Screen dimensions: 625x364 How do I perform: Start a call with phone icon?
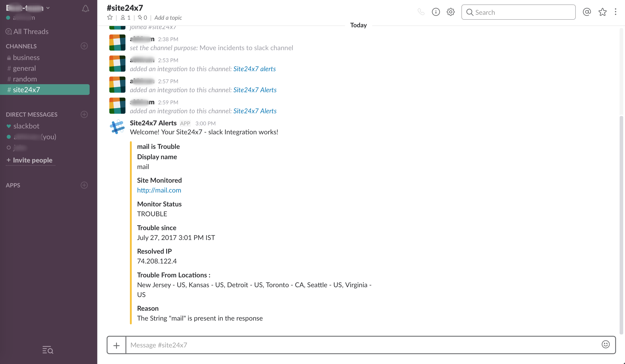click(x=421, y=12)
